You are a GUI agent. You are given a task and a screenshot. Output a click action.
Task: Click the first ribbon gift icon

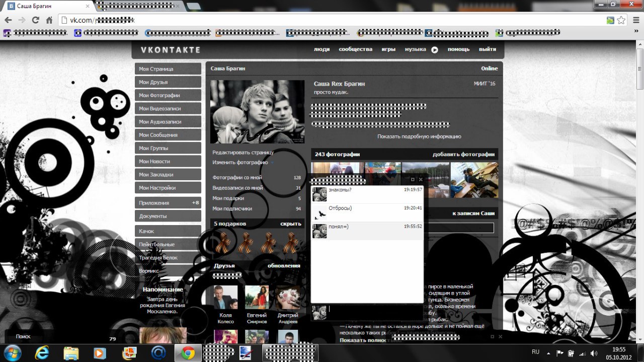[x=222, y=243]
